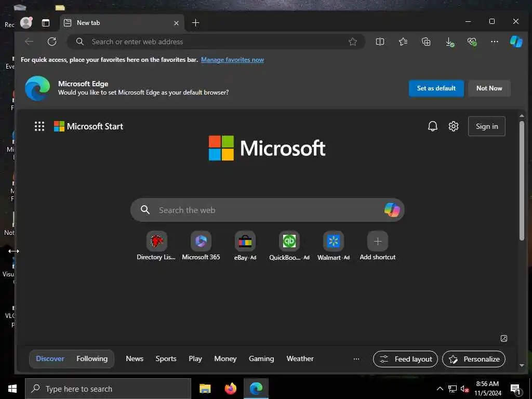Click the Set as default button
Screen dimensions: 532x399
[x=436, y=88]
